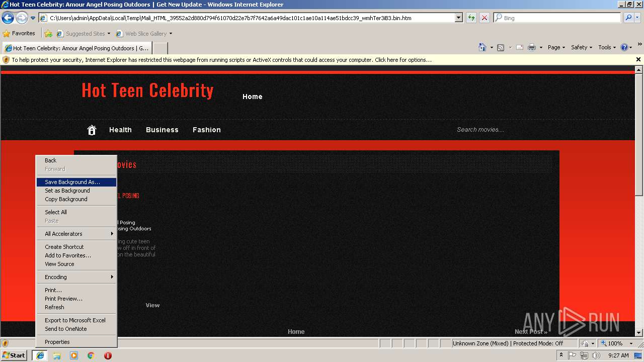Open Google Chrome taskbar icon
Viewport: 644px width, 362px height.
click(x=91, y=355)
